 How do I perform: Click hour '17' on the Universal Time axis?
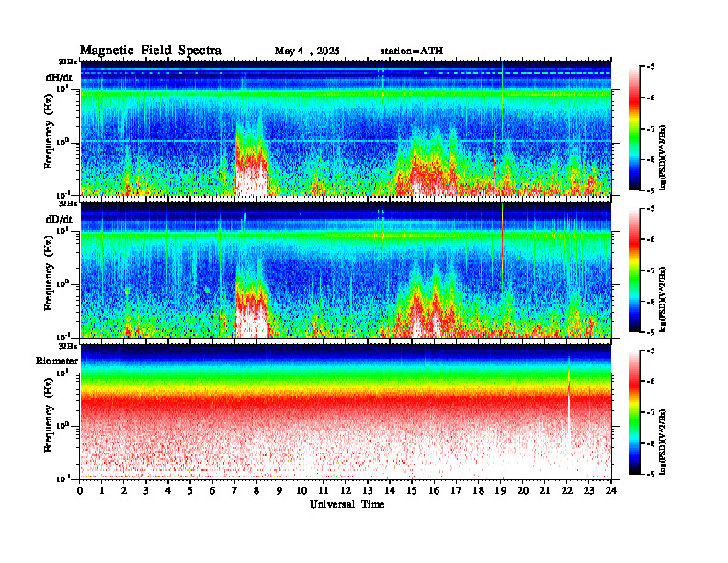[x=457, y=491]
